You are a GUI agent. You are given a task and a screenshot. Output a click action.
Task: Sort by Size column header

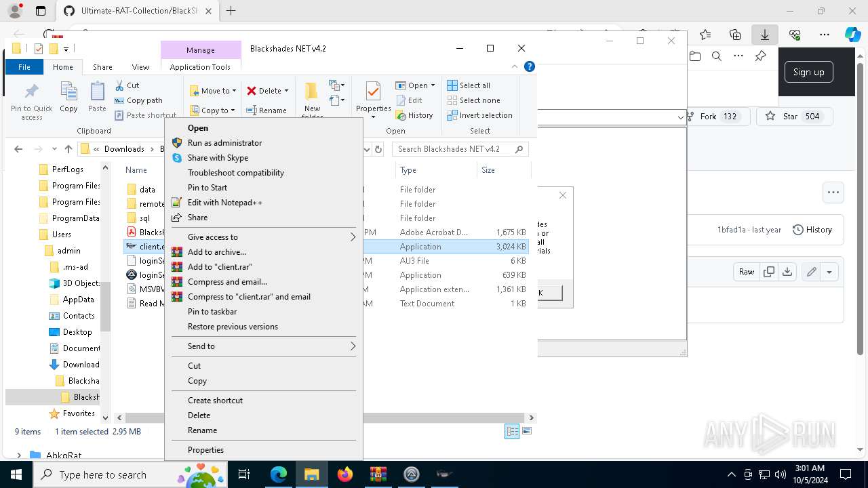pos(488,170)
